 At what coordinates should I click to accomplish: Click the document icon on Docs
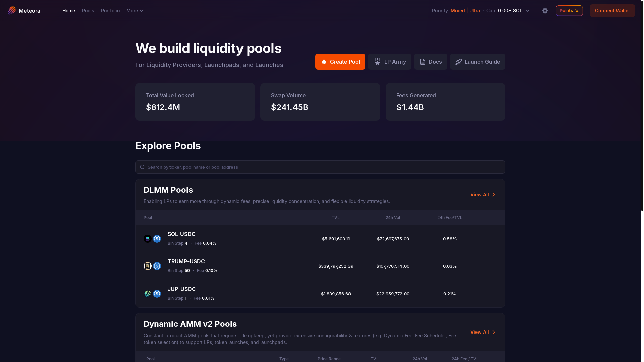tap(423, 62)
